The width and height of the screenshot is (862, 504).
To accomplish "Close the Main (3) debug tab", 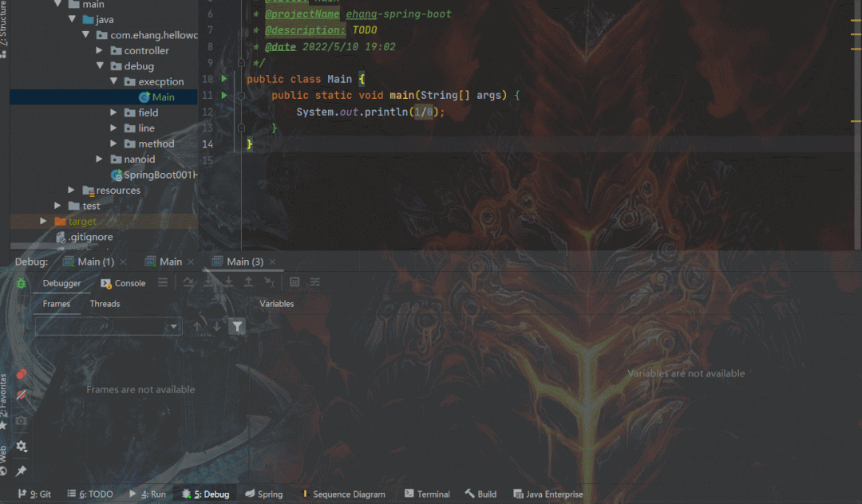I will (272, 262).
